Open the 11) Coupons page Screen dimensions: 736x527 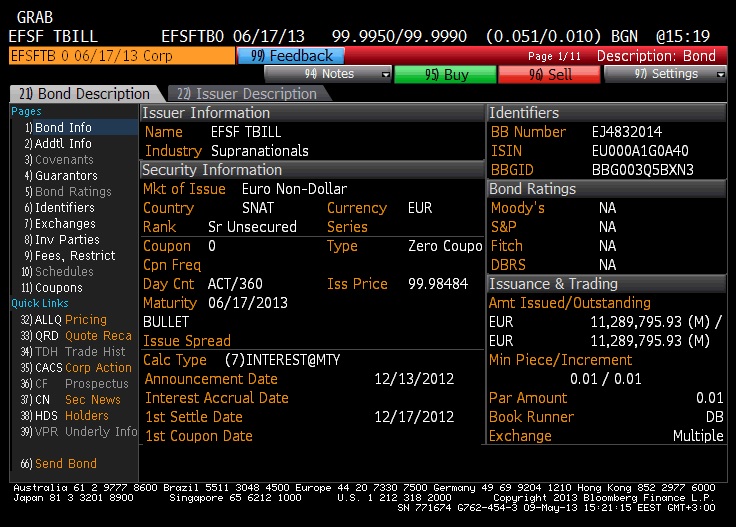click(52, 287)
